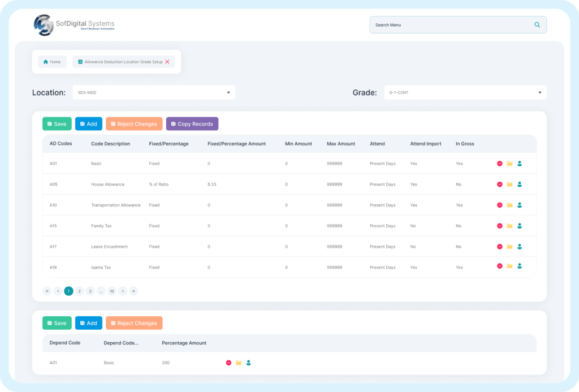
Task: Click the user icon on the Leave Encashment row
Action: (x=520, y=246)
